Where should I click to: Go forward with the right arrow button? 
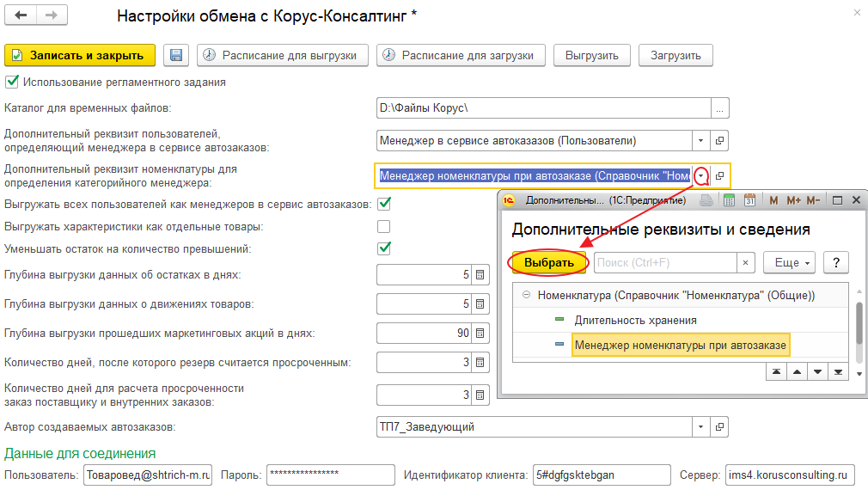click(x=52, y=15)
